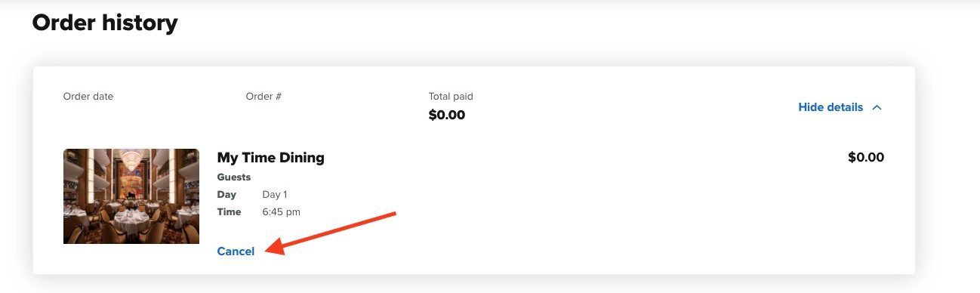Click the Guests label
This screenshot has height=293, width=980.
[x=234, y=177]
